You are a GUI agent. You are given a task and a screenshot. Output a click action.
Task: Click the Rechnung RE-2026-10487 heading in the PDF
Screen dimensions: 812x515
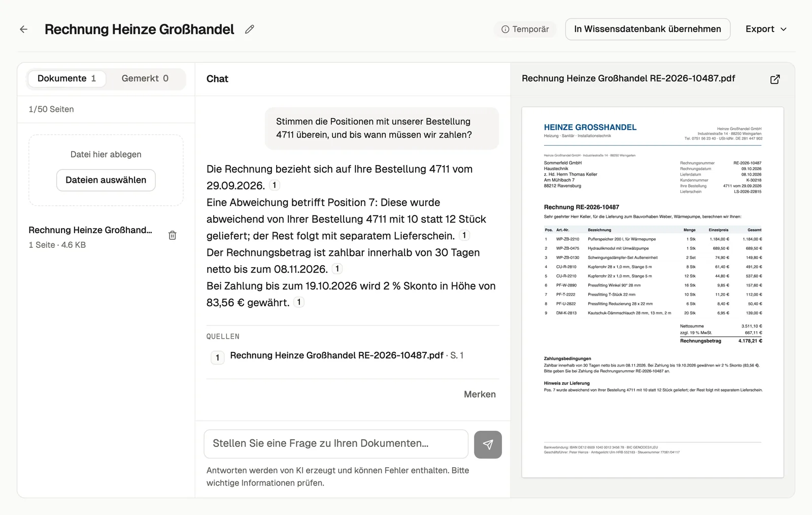pyautogui.click(x=582, y=207)
